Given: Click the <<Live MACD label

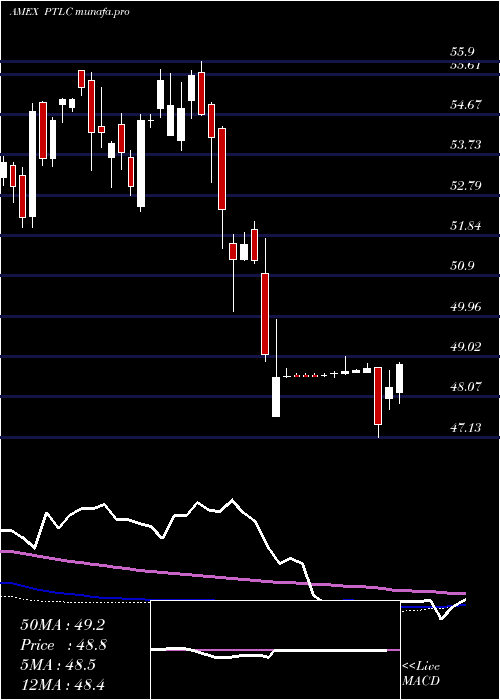Looking at the screenshot, I should 421,674.
